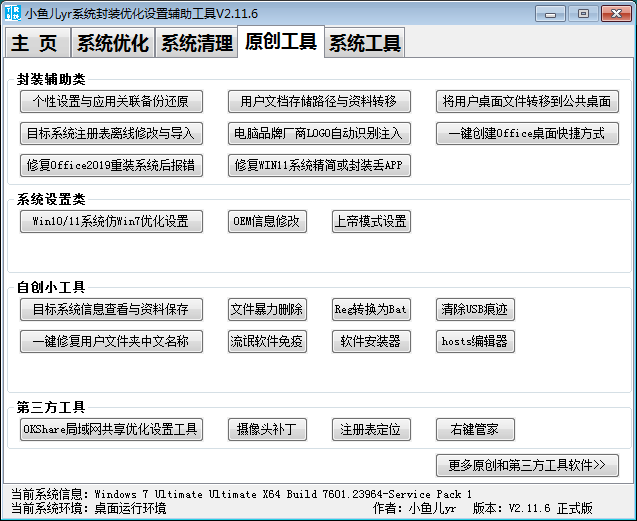Screen dimensions: 637x521
Task: Go to the 系统工具 tab
Action: click(365, 43)
